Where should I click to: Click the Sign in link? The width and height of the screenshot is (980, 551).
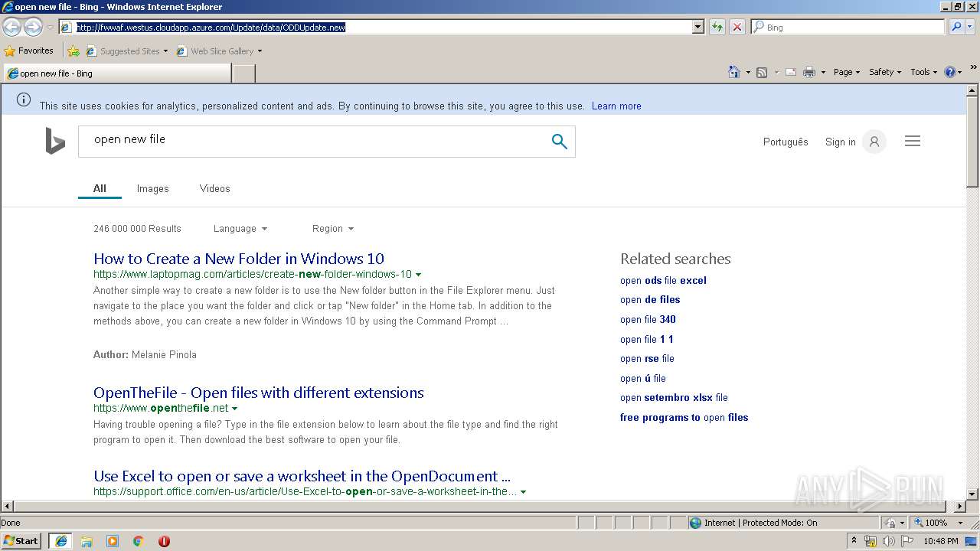point(840,142)
